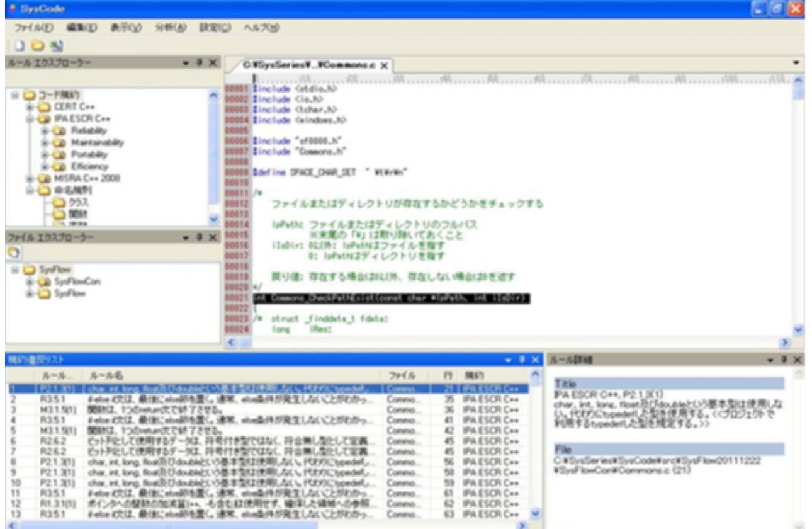The image size is (812, 529).
Task: Select the Maintainability folder in rule tree
Action: (97, 142)
